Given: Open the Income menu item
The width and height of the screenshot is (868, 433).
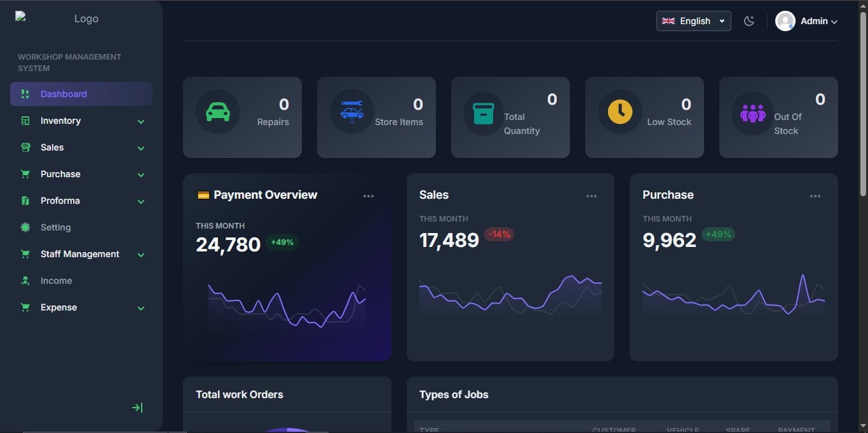Looking at the screenshot, I should (x=56, y=281).
